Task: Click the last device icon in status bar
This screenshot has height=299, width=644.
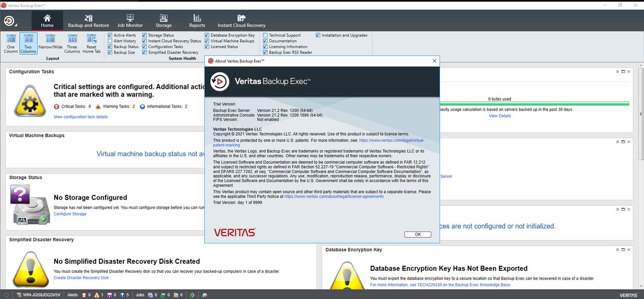Action: (205, 295)
